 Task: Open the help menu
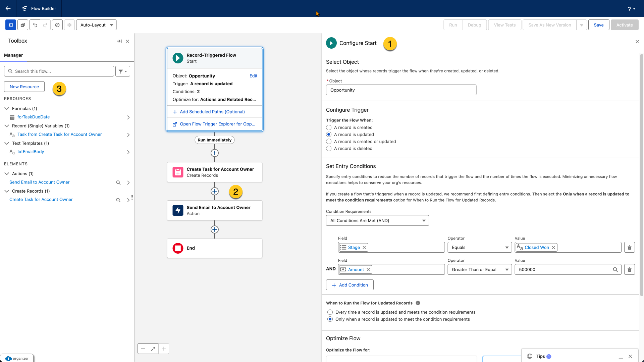click(x=631, y=9)
